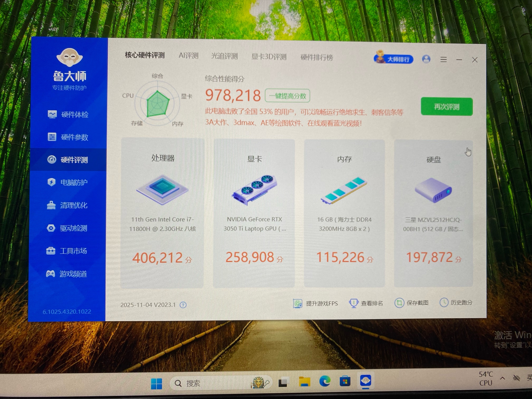Click the user account avatar icon
This screenshot has width=532, height=399.
coord(426,59)
